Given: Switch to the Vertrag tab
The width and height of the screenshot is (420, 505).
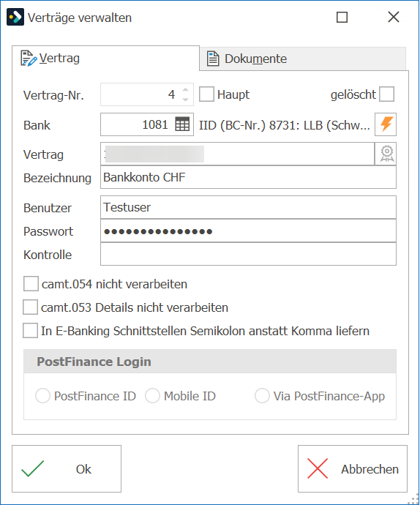Looking at the screenshot, I should (105, 59).
